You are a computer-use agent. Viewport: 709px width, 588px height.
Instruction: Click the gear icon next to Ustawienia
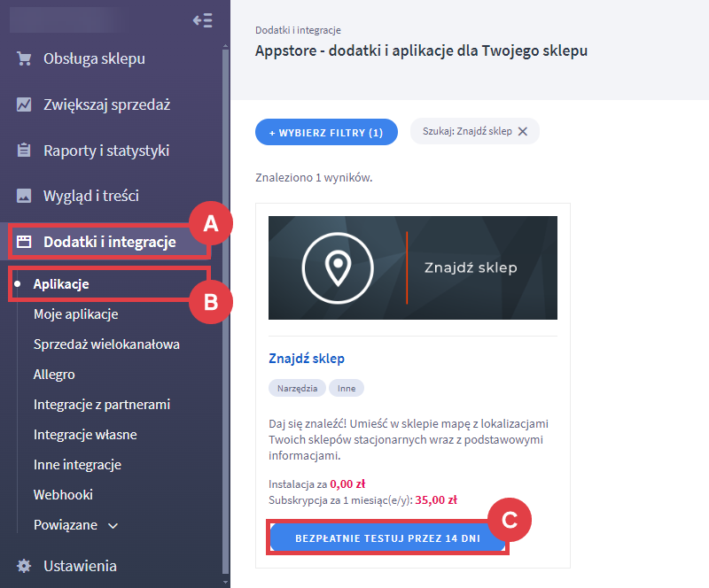24,566
